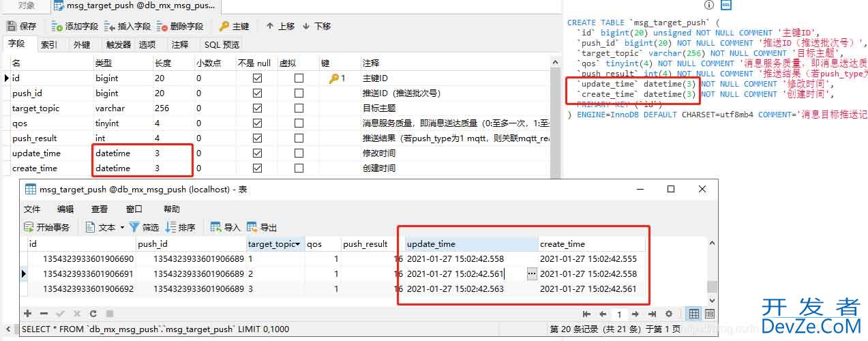Switch to grid view icon in status bar

point(693,314)
